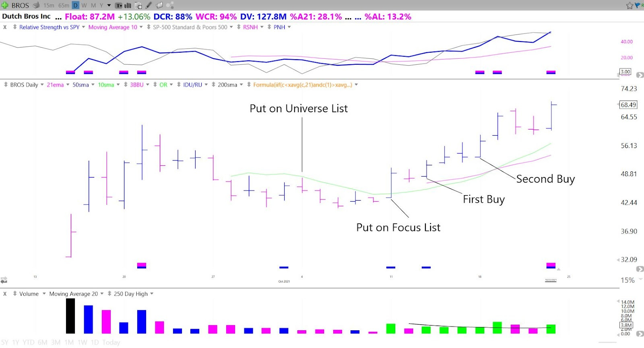Close the Relative Strength pane with X
Viewport: 644px width, 348px height.
coord(5,27)
